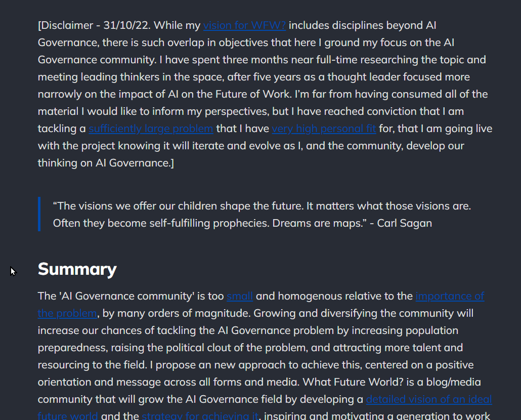This screenshot has height=420, width=521.
Task: Open "detailed vision of an ideal" link
Action: pos(428,399)
